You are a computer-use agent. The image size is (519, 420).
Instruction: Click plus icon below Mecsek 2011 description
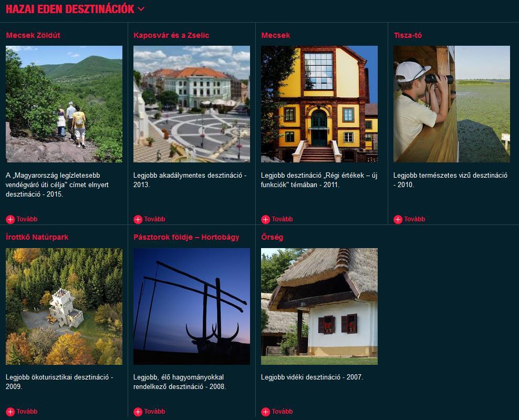(x=265, y=219)
